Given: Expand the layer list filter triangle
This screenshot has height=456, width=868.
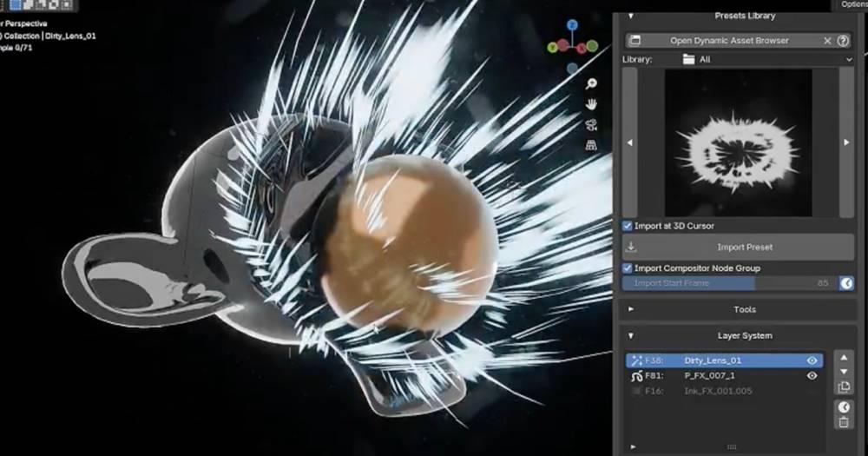Looking at the screenshot, I should coord(633,446).
